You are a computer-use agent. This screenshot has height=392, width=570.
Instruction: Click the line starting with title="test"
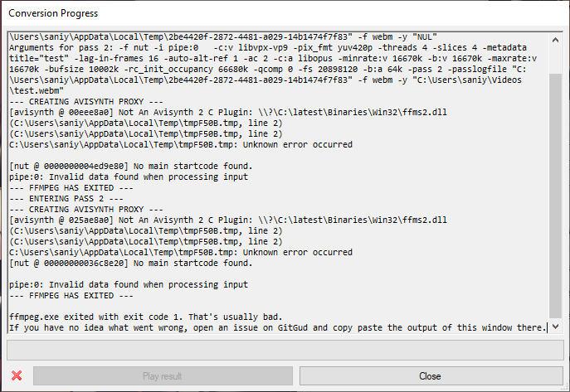pos(273,59)
